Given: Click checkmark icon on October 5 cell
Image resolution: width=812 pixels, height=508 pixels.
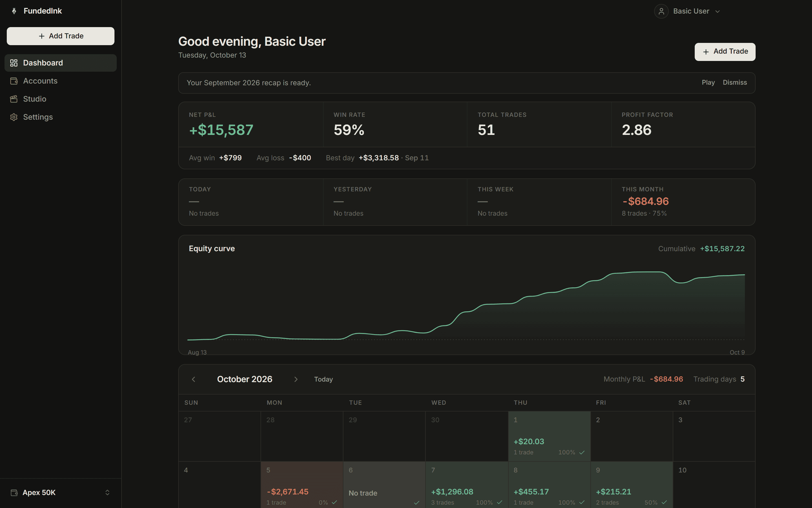Looking at the screenshot, I should pyautogui.click(x=334, y=502).
